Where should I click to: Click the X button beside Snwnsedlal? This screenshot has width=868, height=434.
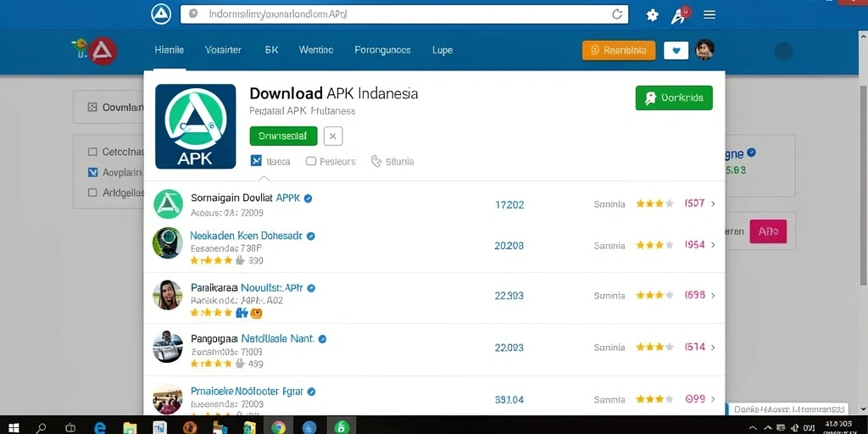tap(332, 136)
